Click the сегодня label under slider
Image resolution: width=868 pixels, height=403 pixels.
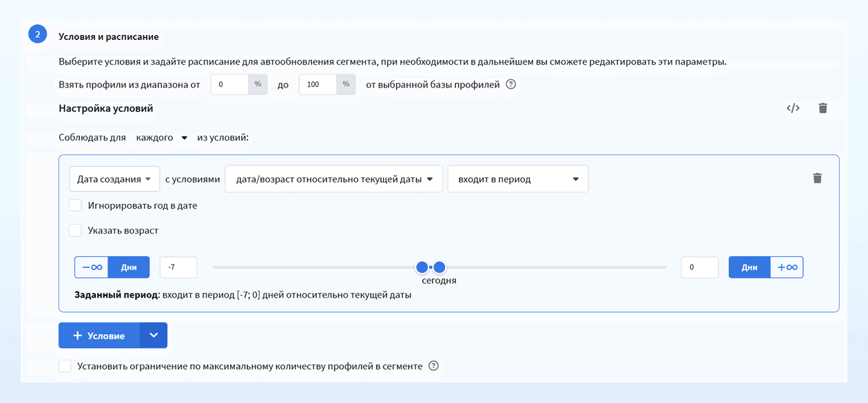coord(440,280)
